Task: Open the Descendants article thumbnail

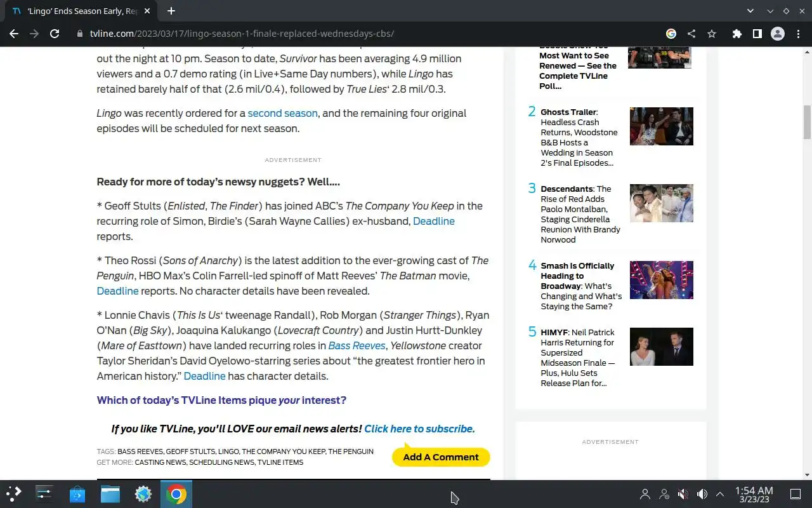Action: coord(661,203)
